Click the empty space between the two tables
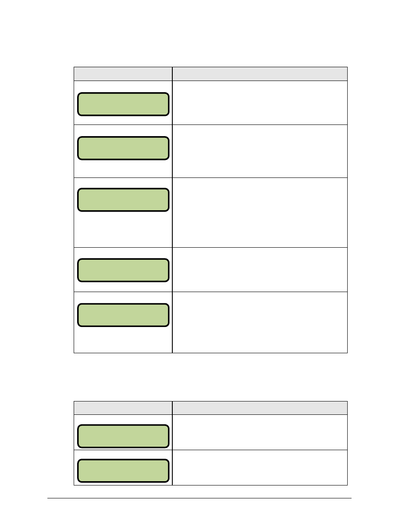 [210, 377]
